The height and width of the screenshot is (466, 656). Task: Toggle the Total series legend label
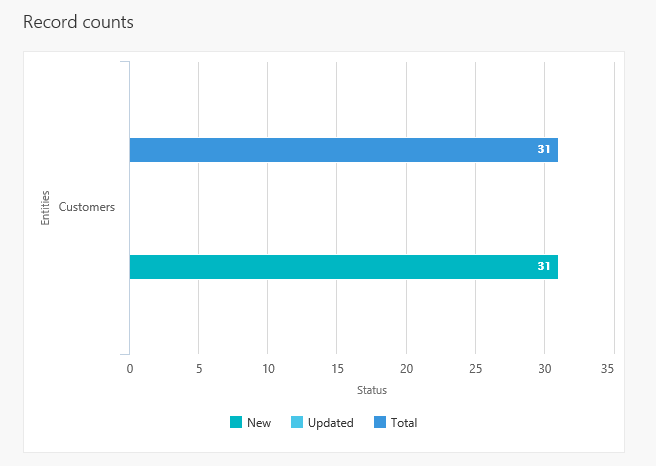[404, 423]
